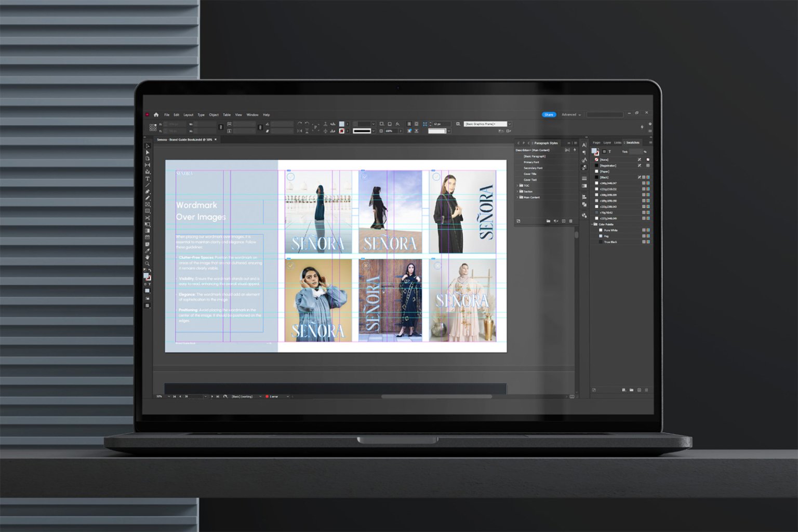
Task: Select the Rectangle Frame tool
Action: [147, 204]
